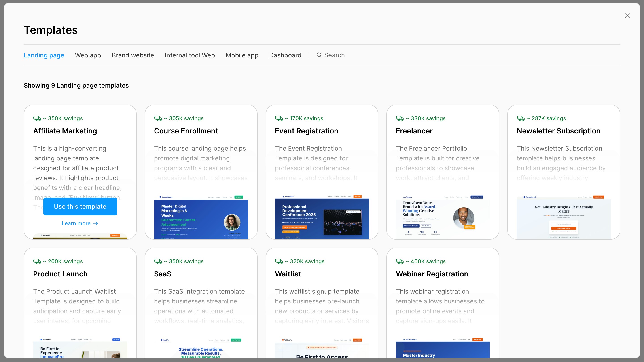The height and width of the screenshot is (362, 644).
Task: Click the ~ 330K savings label
Action: (x=426, y=118)
